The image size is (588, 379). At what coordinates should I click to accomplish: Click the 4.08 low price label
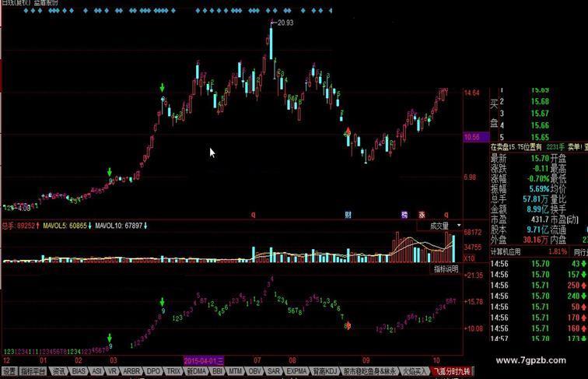(x=23, y=208)
